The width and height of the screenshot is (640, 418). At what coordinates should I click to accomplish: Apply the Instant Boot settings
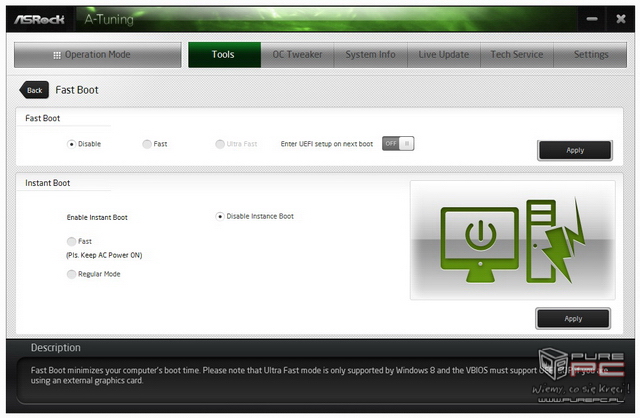572,318
